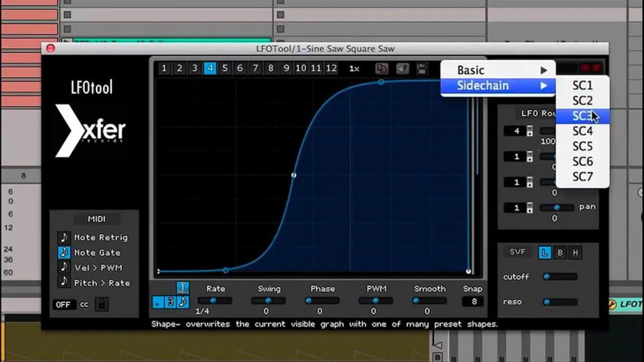The height and width of the screenshot is (362, 644).
Task: Click the Xfer Records logo
Action: click(x=90, y=131)
